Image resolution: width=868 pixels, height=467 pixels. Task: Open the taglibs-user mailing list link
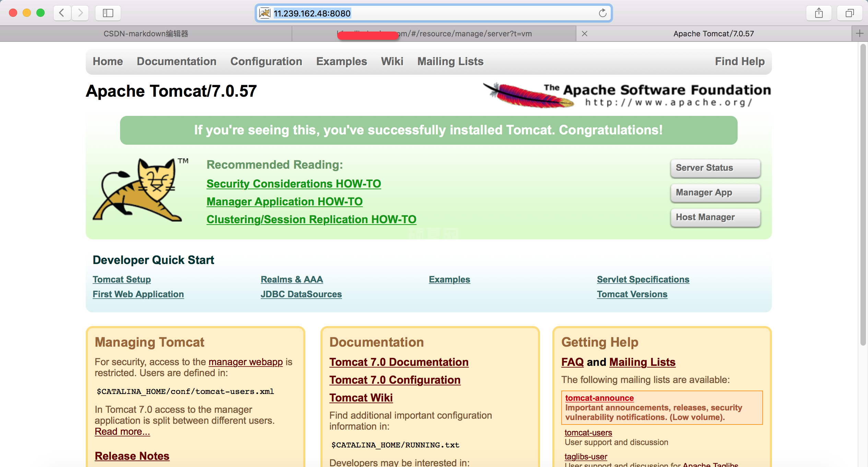(586, 457)
